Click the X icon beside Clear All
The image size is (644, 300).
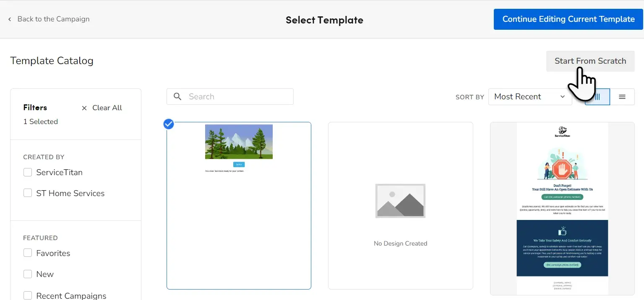83,108
